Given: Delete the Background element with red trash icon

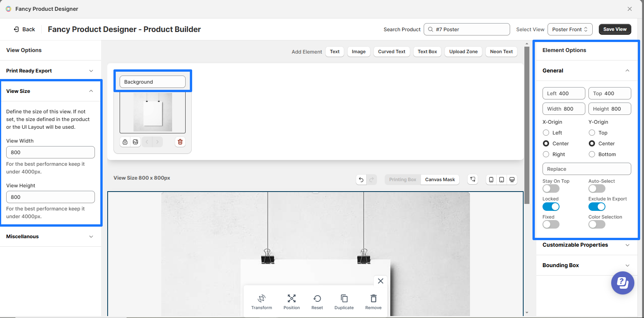Looking at the screenshot, I should [x=180, y=142].
